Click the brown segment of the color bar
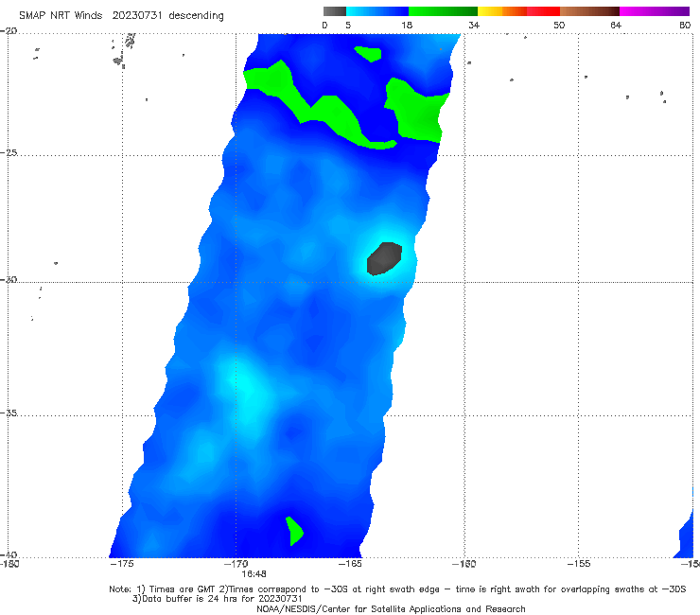Image resolution: width=700 pixels, height=615 pixels. tap(589, 11)
